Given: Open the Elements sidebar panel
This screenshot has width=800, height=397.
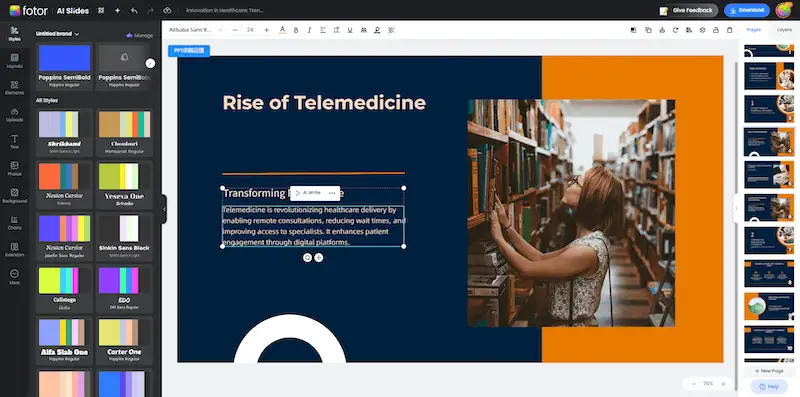Looking at the screenshot, I should click(x=14, y=88).
